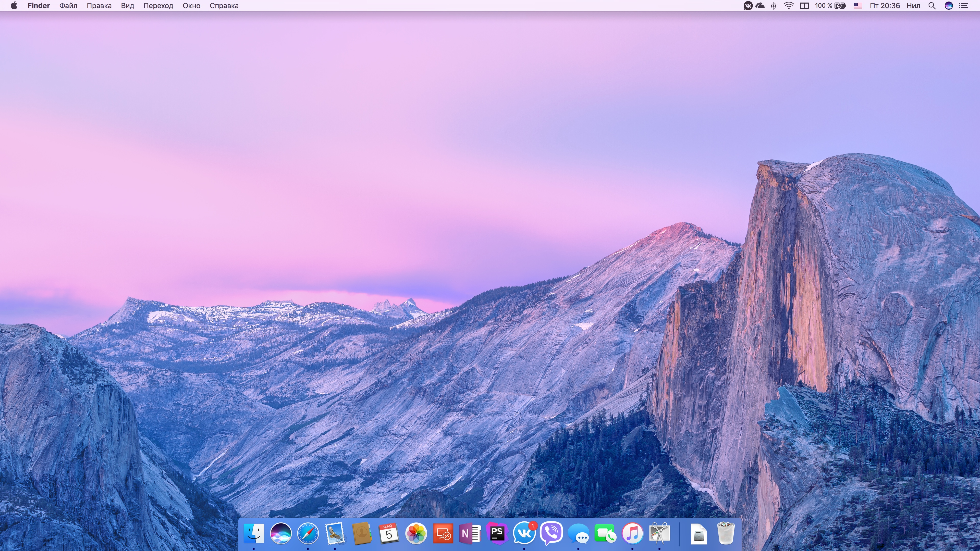Launch Siri from the Dock
The width and height of the screenshot is (980, 551).
click(281, 533)
